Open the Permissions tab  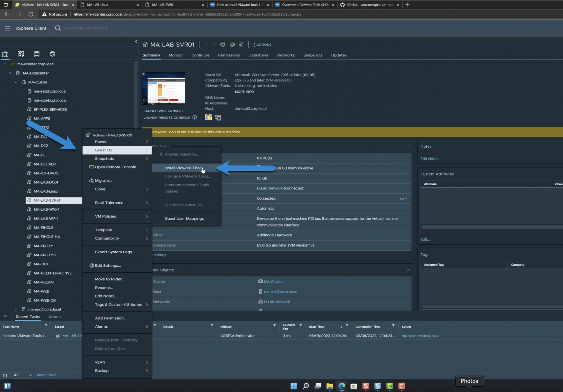click(x=229, y=55)
